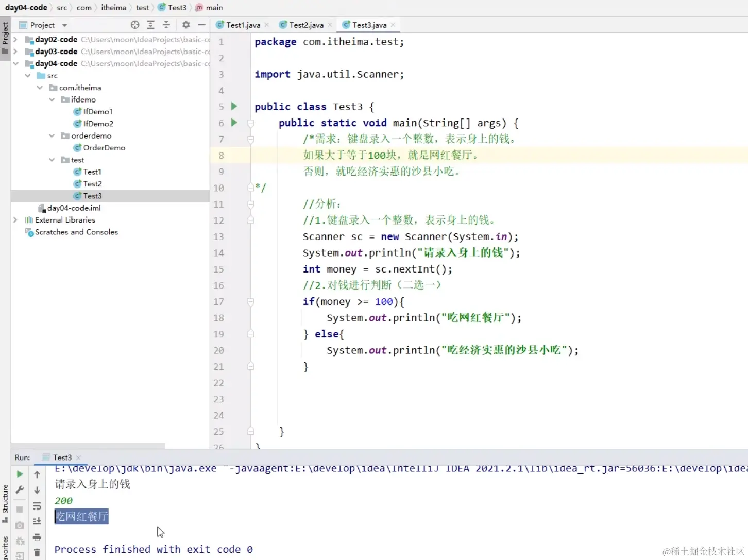Click the Stop square icon in Run panel

20,509
